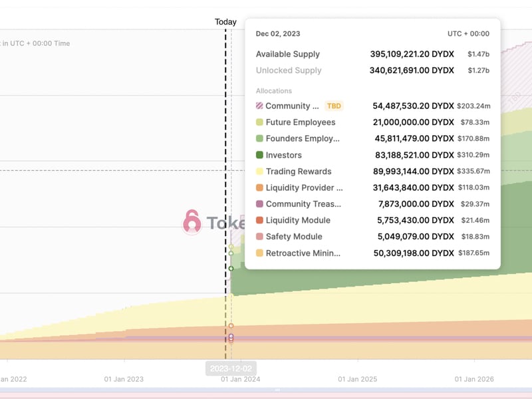Image resolution: width=532 pixels, height=399 pixels.
Task: Click the 01 Jan 2025 axis label
Action: click(x=358, y=379)
